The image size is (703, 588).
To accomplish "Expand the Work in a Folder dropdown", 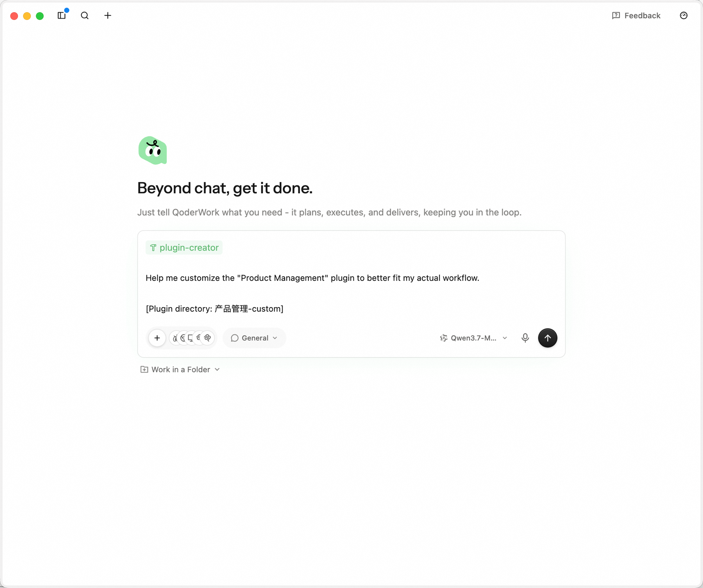I will [x=180, y=369].
